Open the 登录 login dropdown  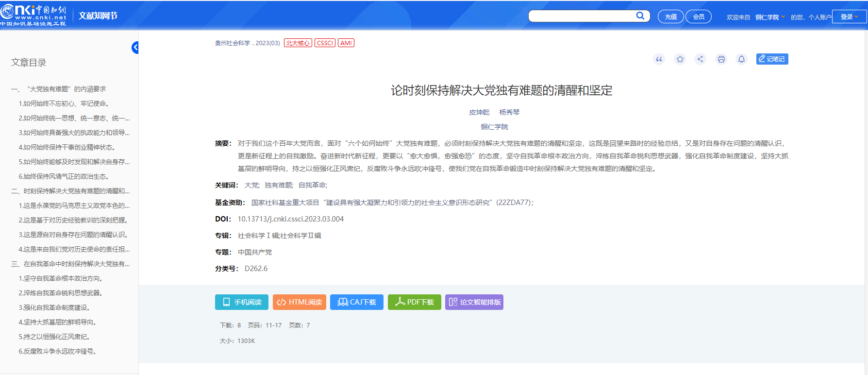pos(849,17)
